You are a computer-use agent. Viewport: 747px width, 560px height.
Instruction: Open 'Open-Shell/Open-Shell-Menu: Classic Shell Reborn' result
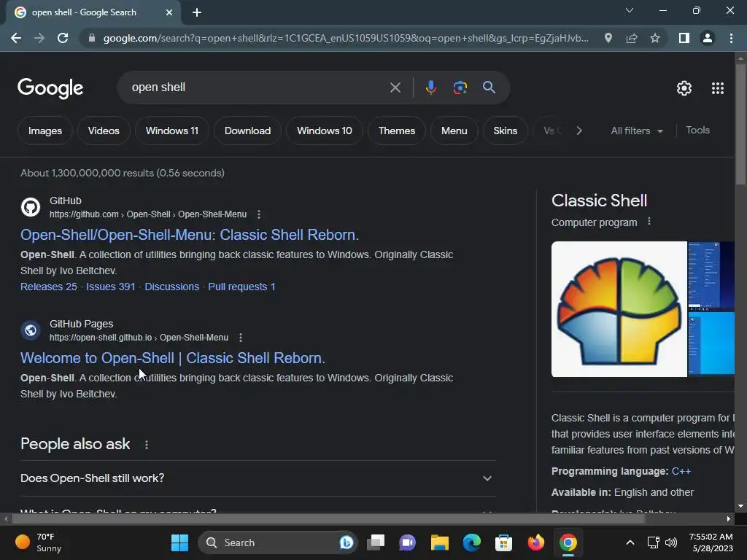tap(190, 235)
